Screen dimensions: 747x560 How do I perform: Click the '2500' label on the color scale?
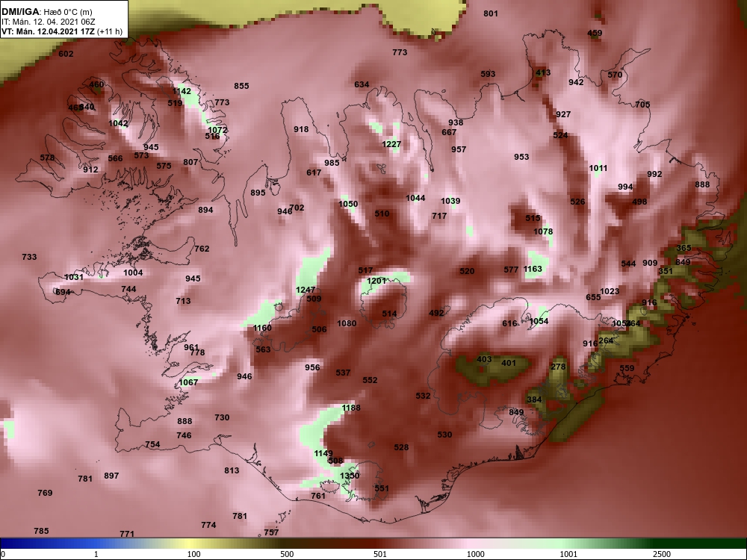coord(662,554)
